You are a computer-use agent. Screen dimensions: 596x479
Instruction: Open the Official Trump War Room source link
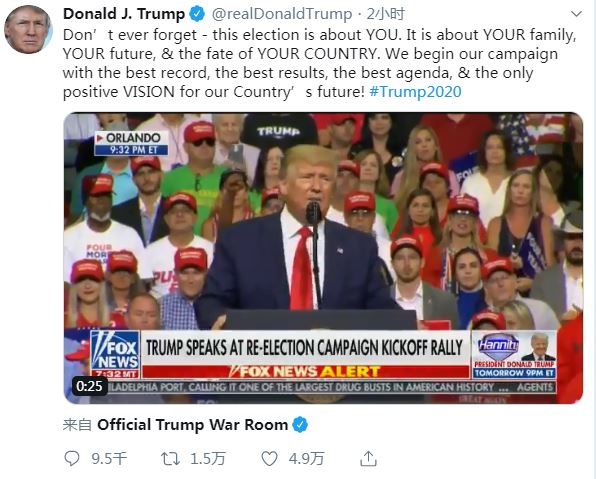[192, 425]
